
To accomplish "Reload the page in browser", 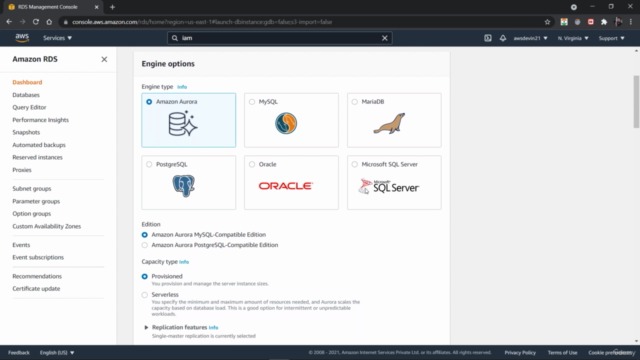I will tap(36, 22).
